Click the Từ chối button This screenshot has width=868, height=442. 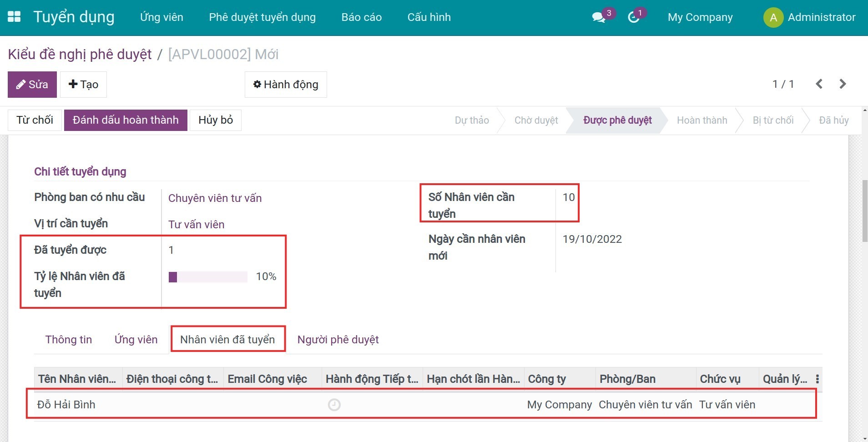(x=35, y=120)
